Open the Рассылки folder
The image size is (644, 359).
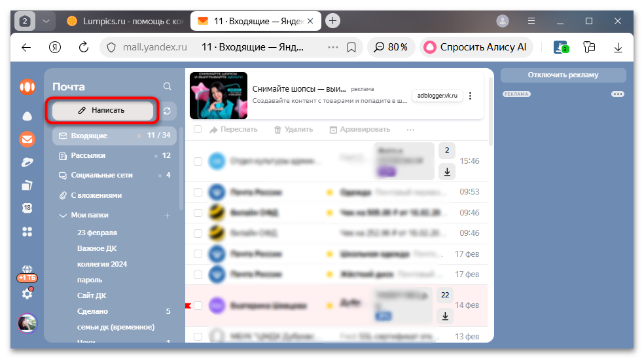(x=88, y=156)
